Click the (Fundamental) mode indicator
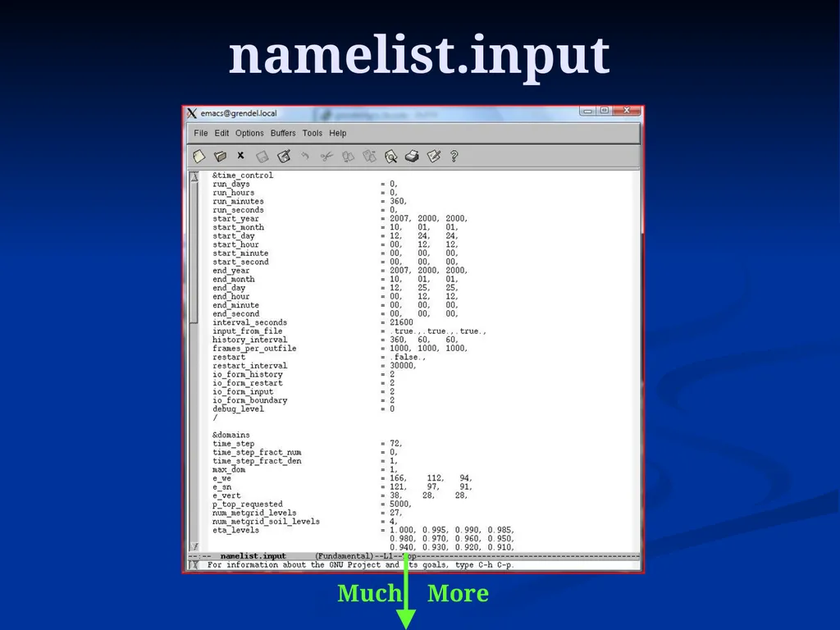 [x=344, y=556]
